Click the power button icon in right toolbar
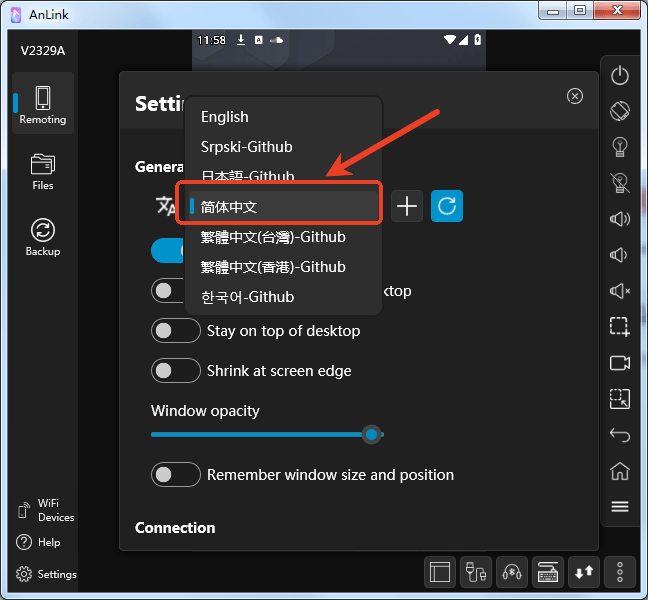Viewport: 648px width, 600px height. (x=620, y=75)
